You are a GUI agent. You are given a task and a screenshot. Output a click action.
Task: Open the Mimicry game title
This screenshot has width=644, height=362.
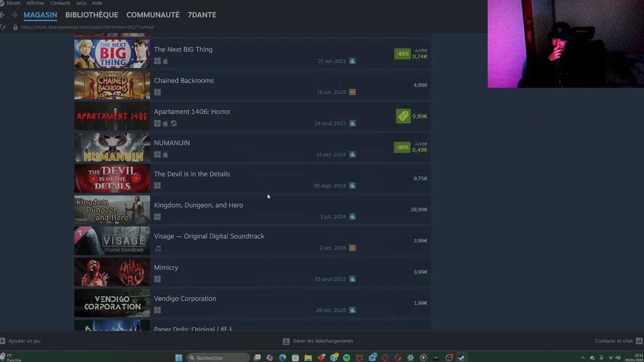166,267
